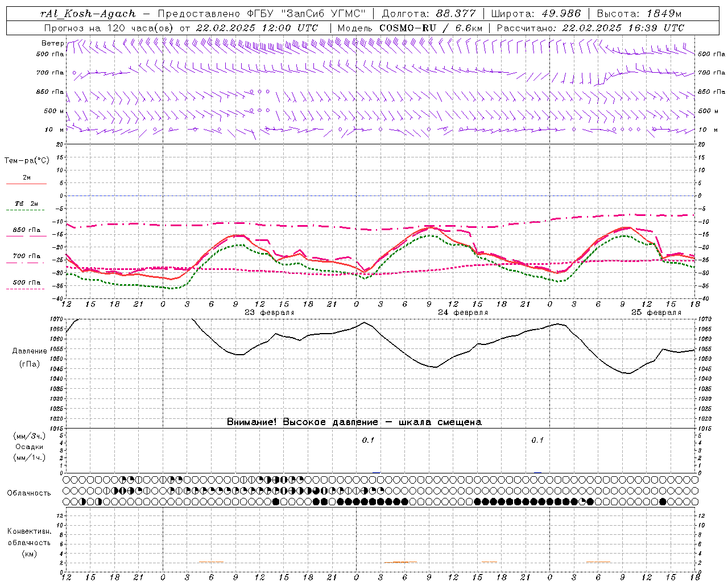Select the provider text ФГБУ "ЗапСиб УГМС"
Image resolution: width=728 pixels, height=582 pixels.
tap(307, 14)
